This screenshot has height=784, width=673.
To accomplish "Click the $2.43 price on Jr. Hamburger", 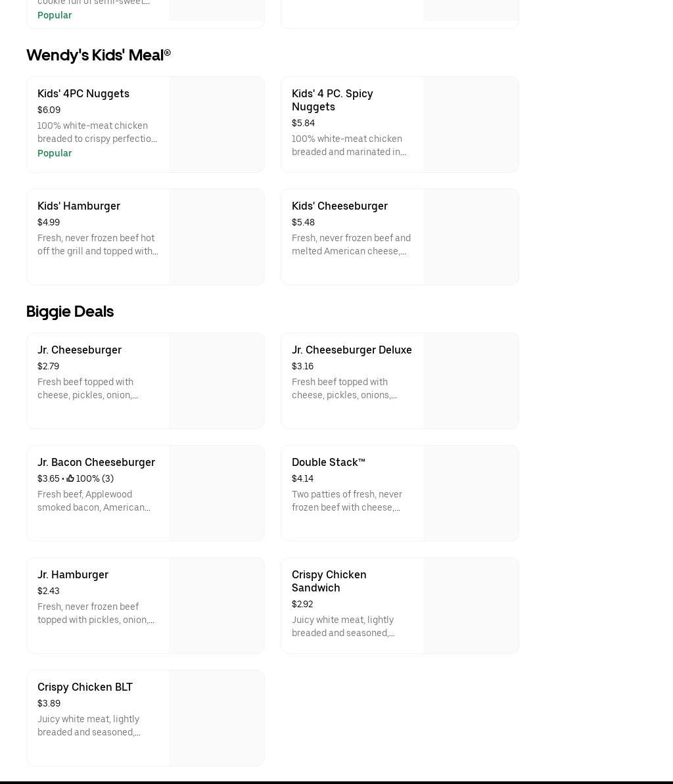I will pyautogui.click(x=49, y=591).
